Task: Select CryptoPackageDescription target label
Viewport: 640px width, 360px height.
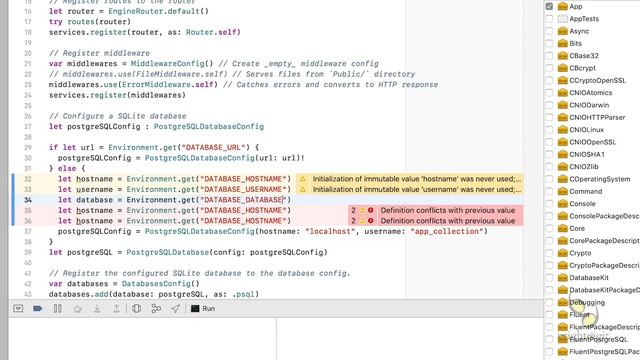Action: (604, 265)
